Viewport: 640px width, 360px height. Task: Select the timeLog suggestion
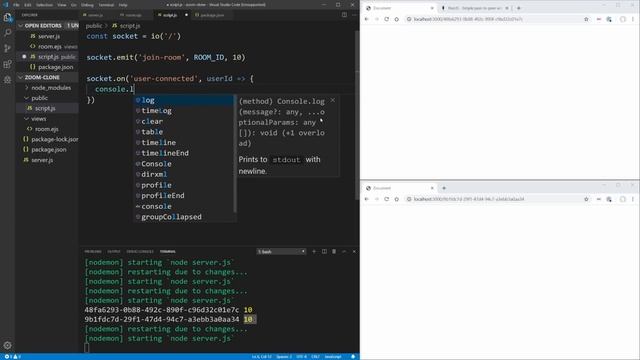pos(184,111)
